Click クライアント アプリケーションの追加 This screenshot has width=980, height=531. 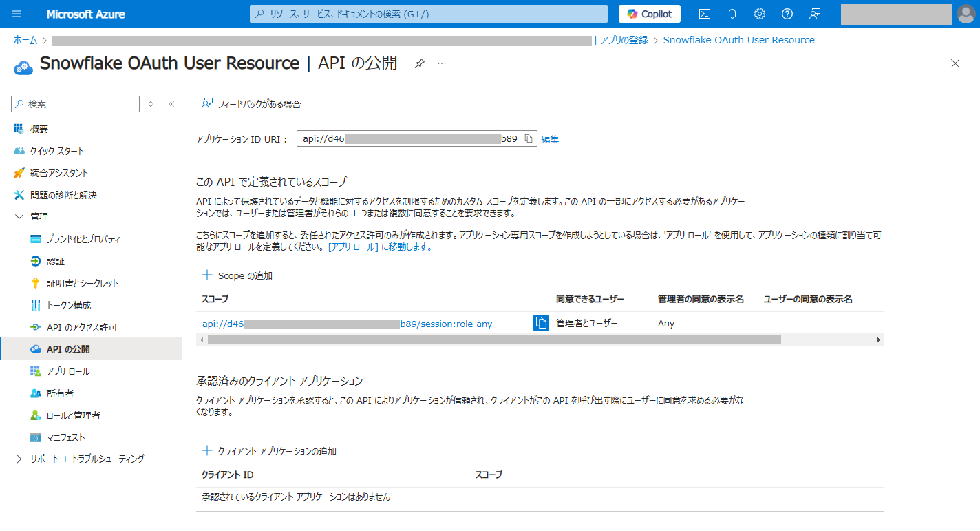[x=269, y=451]
